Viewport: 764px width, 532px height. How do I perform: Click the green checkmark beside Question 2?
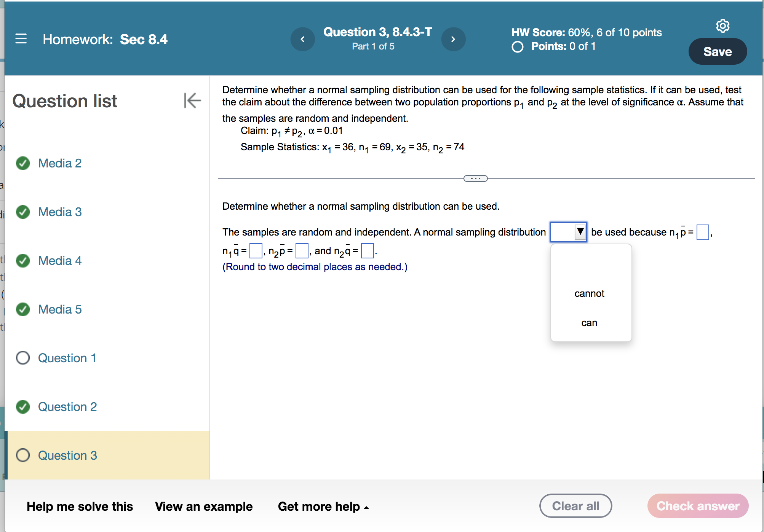click(x=23, y=407)
